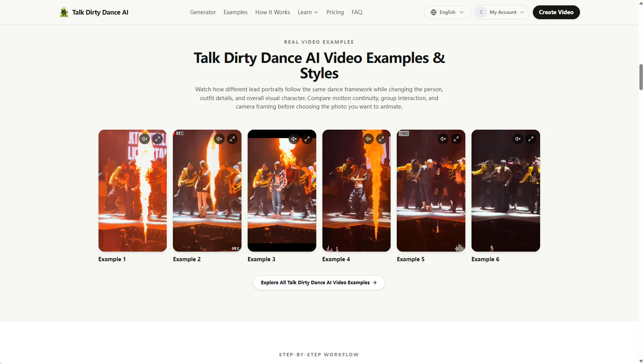Open the Examples nav item
644x364 pixels.
pos(235,12)
